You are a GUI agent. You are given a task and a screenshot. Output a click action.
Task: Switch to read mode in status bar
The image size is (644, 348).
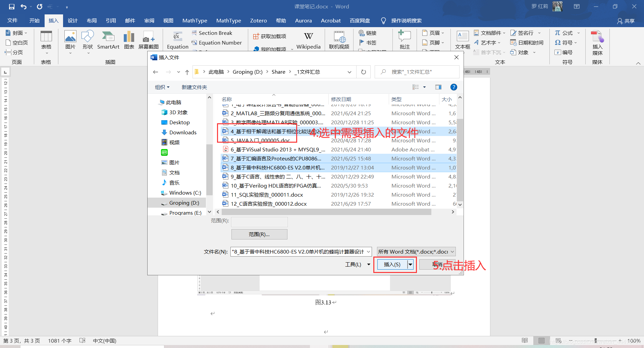tap(525, 341)
